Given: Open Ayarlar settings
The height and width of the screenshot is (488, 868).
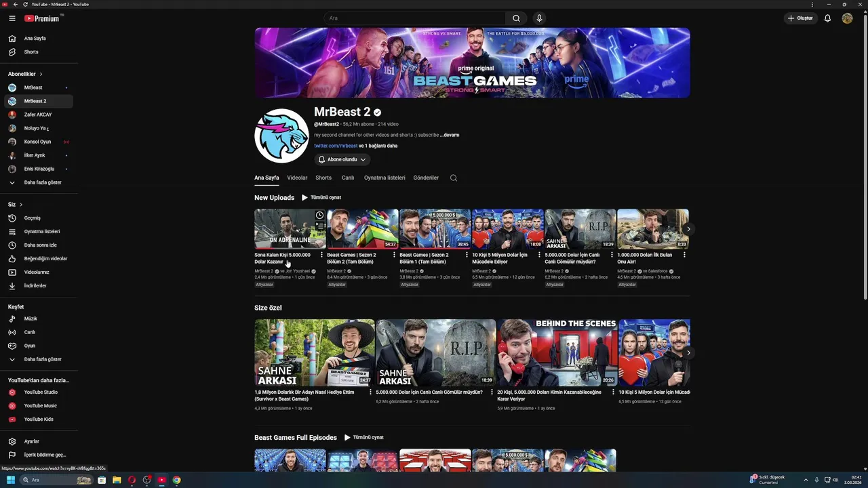Looking at the screenshot, I should (x=39, y=441).
